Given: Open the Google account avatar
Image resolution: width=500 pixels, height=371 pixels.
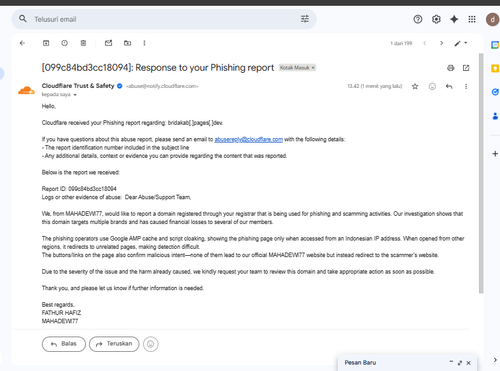Looking at the screenshot, I should click(x=492, y=19).
